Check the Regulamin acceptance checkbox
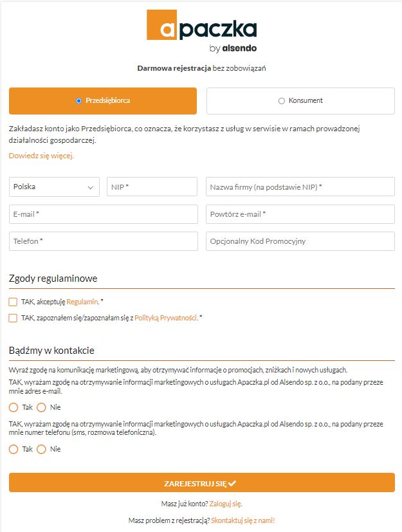The height and width of the screenshot is (532, 402). pyautogui.click(x=13, y=302)
